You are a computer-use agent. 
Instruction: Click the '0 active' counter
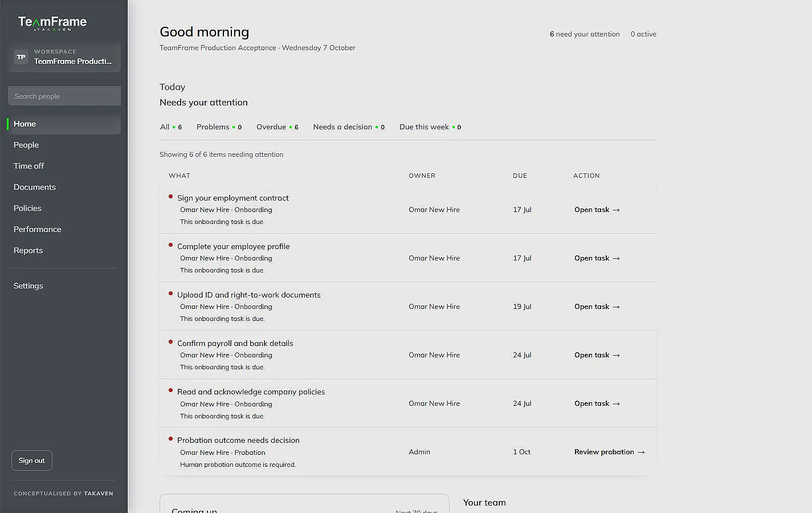pyautogui.click(x=643, y=34)
